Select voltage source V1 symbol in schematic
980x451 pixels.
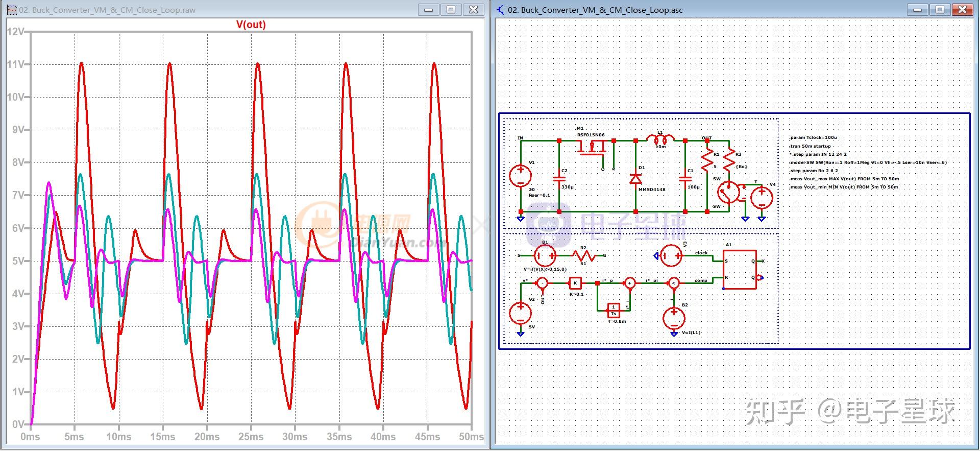point(521,176)
